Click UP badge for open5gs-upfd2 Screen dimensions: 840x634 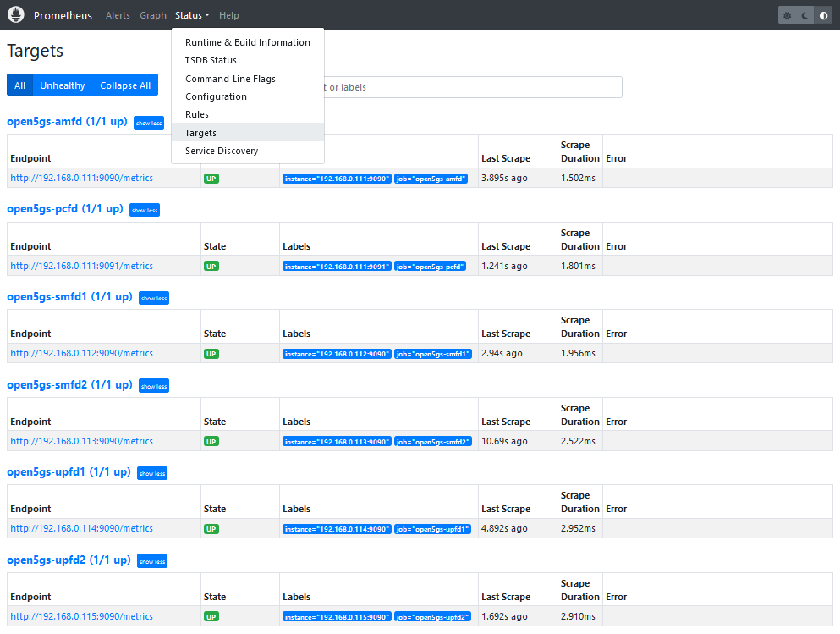[211, 617]
